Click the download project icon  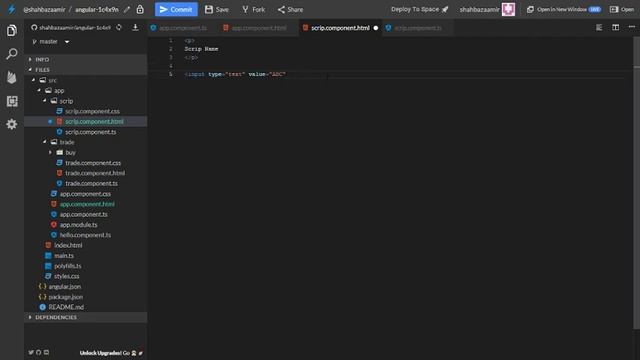135,27
